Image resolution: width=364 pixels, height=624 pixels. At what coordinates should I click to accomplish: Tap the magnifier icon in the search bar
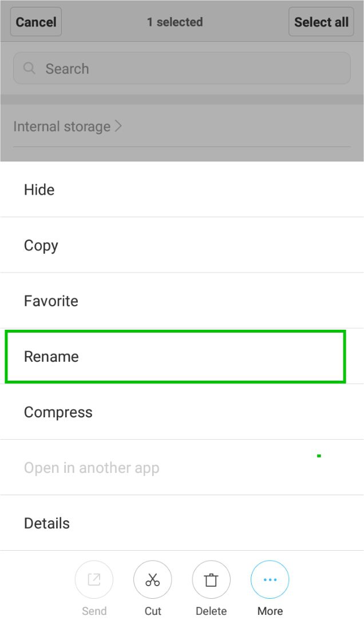[29, 68]
